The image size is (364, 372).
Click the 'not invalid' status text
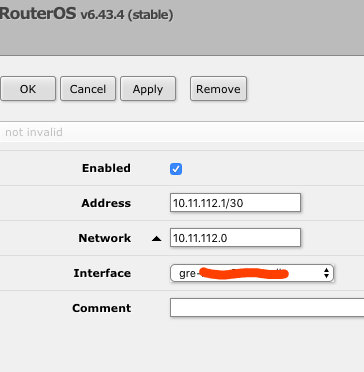point(34,132)
